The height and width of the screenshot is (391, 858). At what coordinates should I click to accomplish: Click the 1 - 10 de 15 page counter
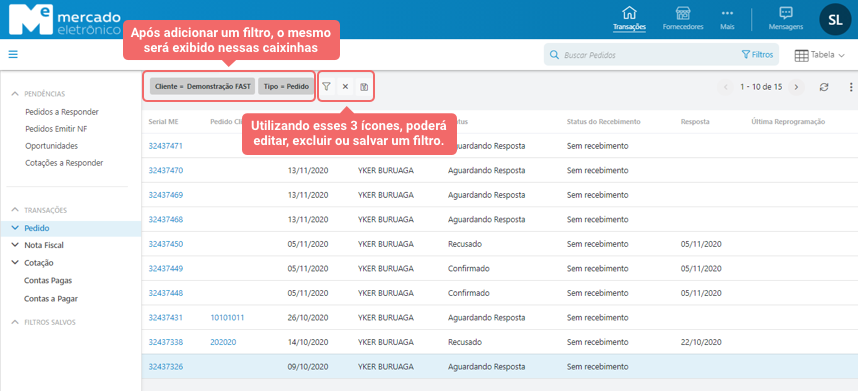(x=761, y=87)
